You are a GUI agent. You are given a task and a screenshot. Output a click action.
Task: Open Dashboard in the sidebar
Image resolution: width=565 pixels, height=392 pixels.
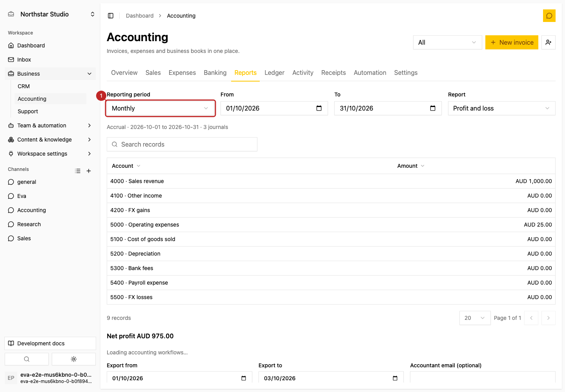point(50,45)
